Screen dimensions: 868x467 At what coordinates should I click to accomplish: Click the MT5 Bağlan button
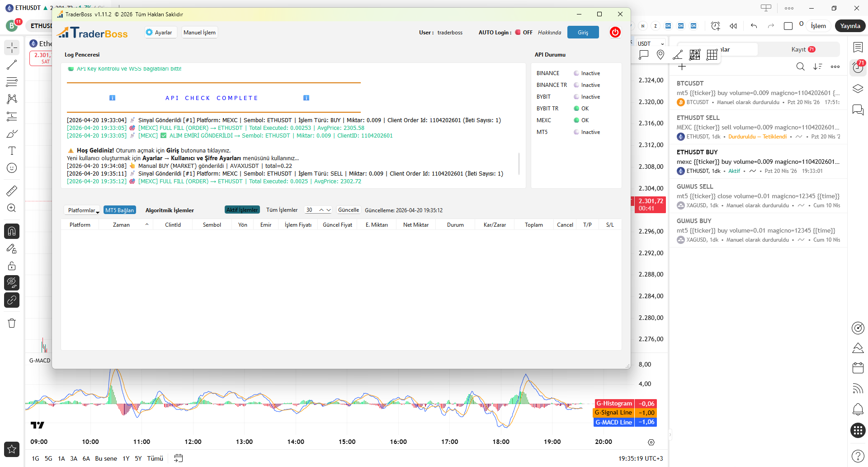(x=119, y=210)
